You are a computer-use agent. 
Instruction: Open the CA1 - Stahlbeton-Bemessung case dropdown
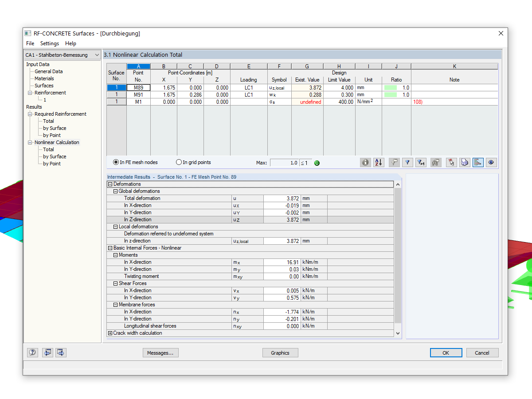(x=63, y=55)
